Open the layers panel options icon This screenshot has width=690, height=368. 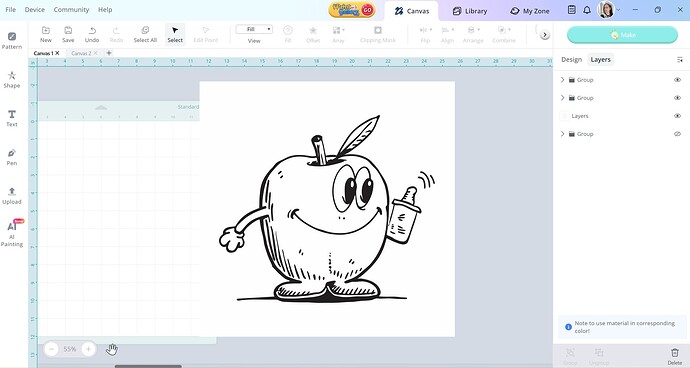pos(680,60)
